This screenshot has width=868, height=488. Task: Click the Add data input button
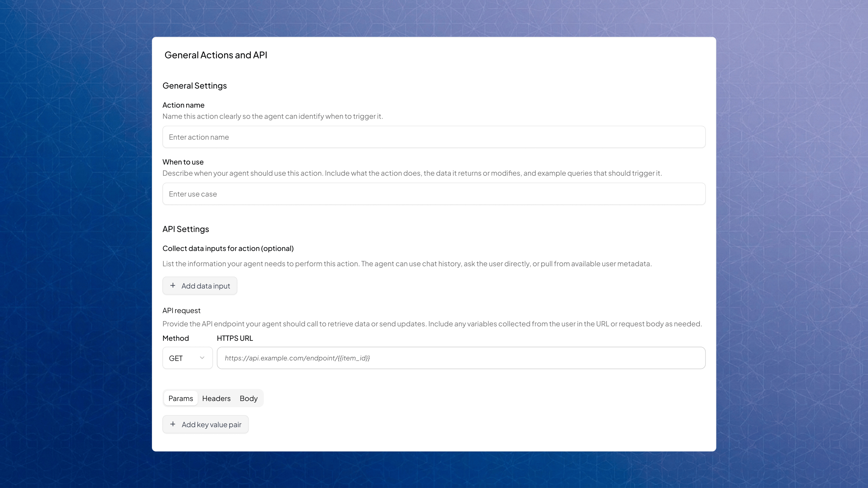(x=200, y=286)
